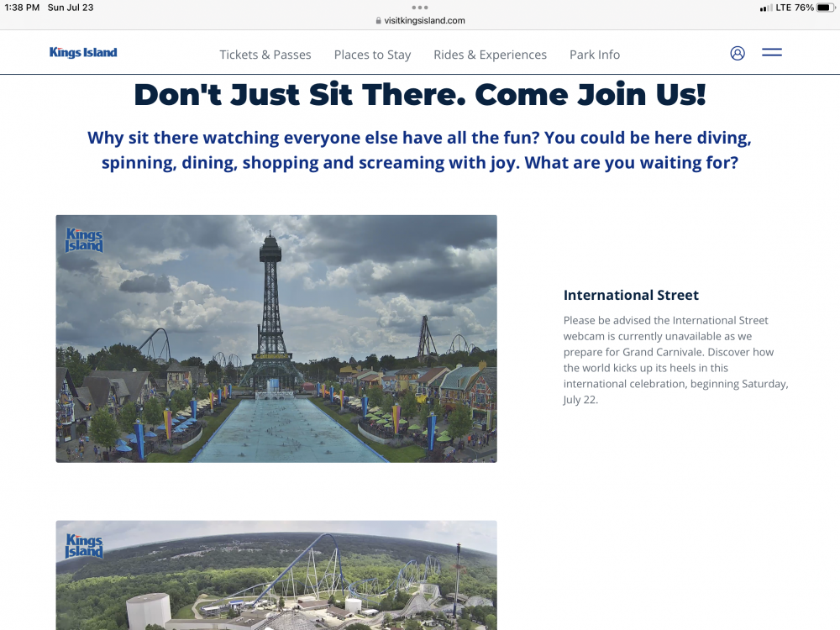This screenshot has height=630, width=840.
Task: Open the hamburger menu icon
Action: coord(771,53)
